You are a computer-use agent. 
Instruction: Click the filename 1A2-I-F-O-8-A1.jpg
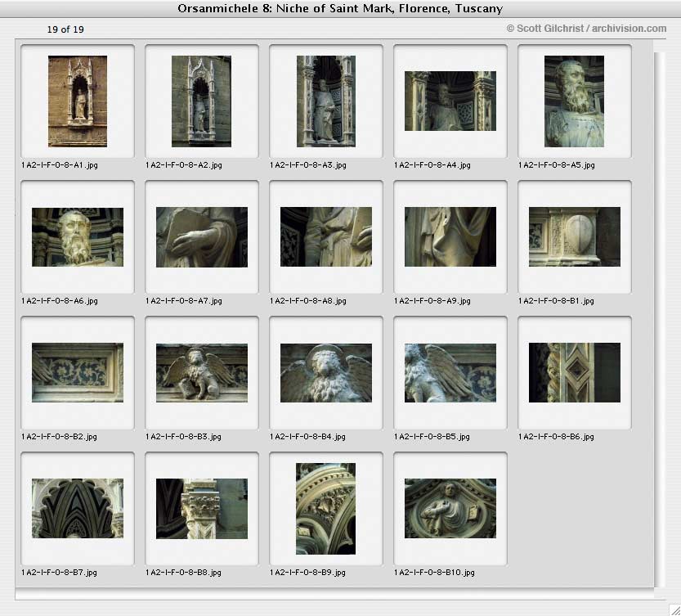coord(60,165)
